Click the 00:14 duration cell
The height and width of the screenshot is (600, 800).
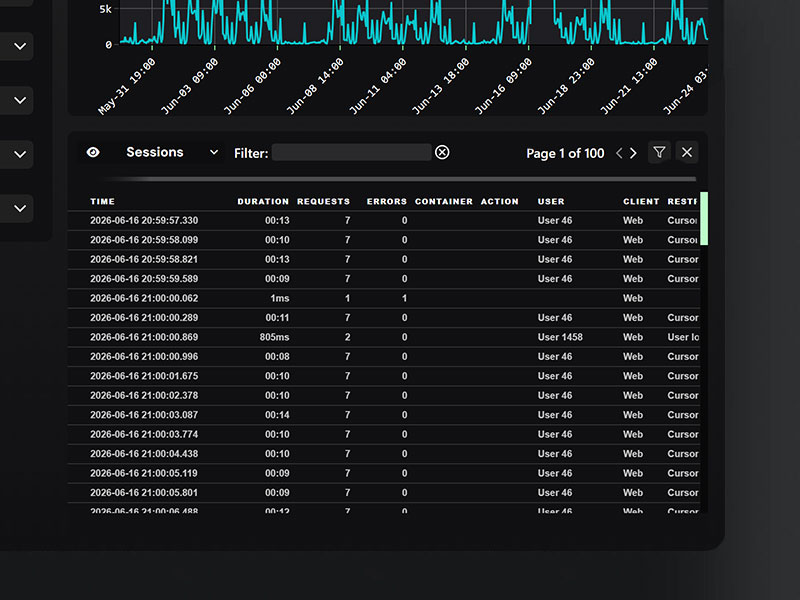[277, 415]
